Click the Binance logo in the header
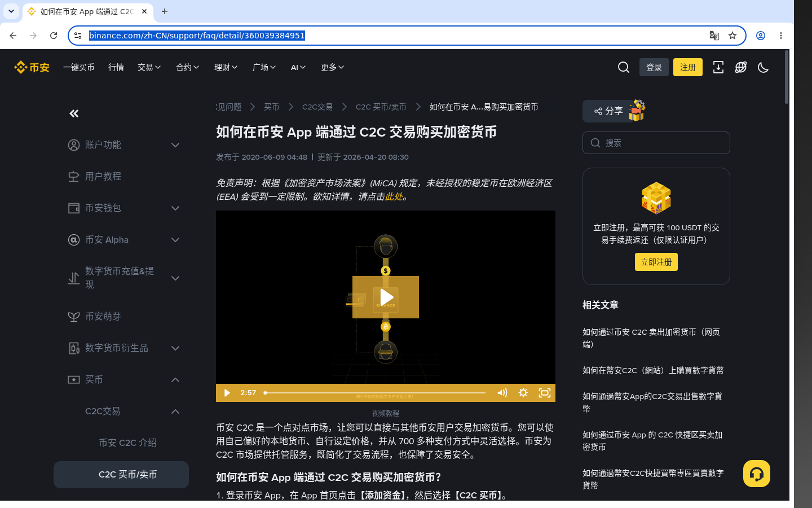Screen dimensions: 812x508 (32, 67)
